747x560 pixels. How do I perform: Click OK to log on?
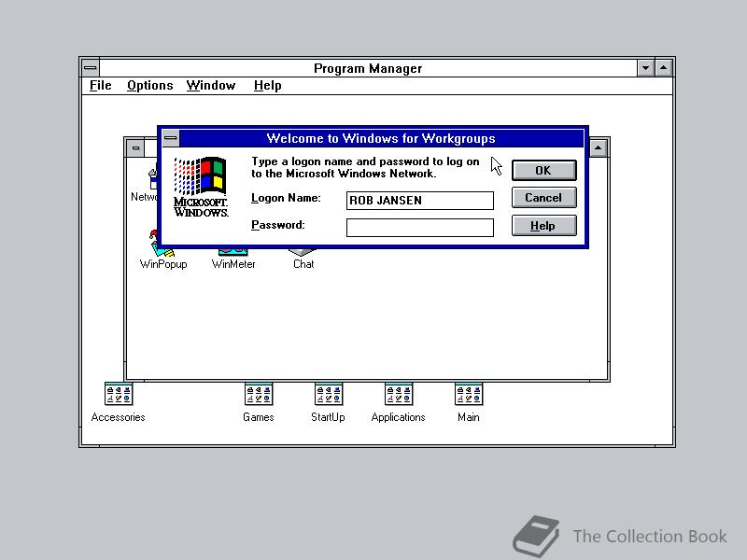(544, 171)
